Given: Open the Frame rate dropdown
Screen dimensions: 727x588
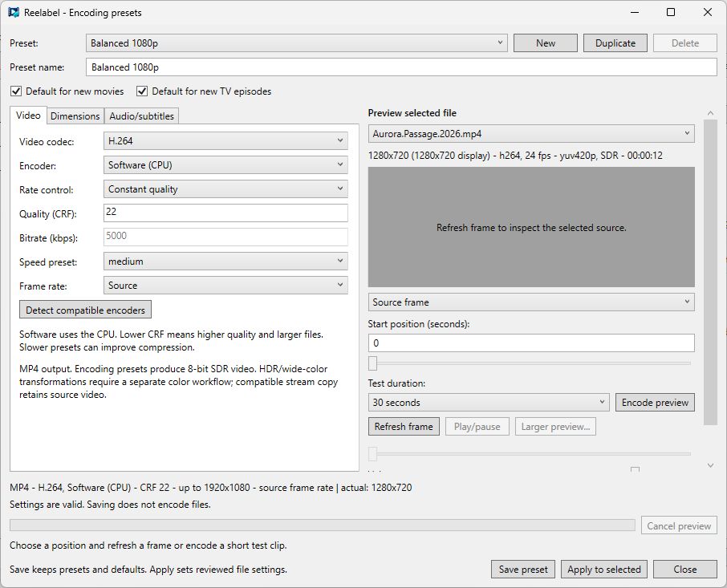Looking at the screenshot, I should click(225, 286).
